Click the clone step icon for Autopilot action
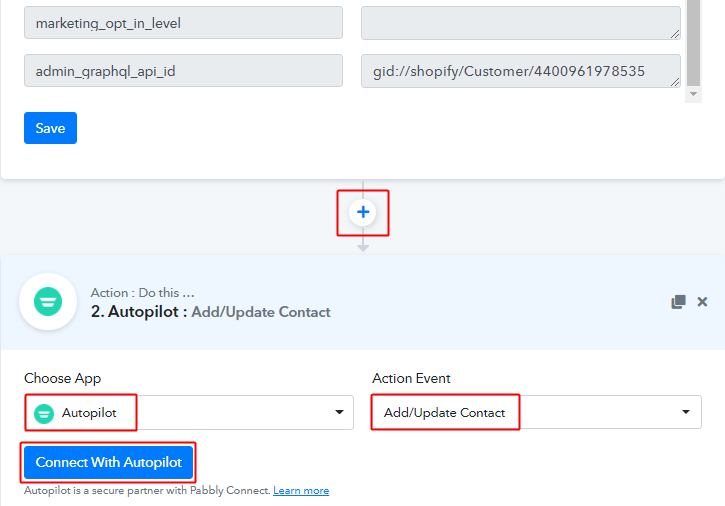 point(678,302)
